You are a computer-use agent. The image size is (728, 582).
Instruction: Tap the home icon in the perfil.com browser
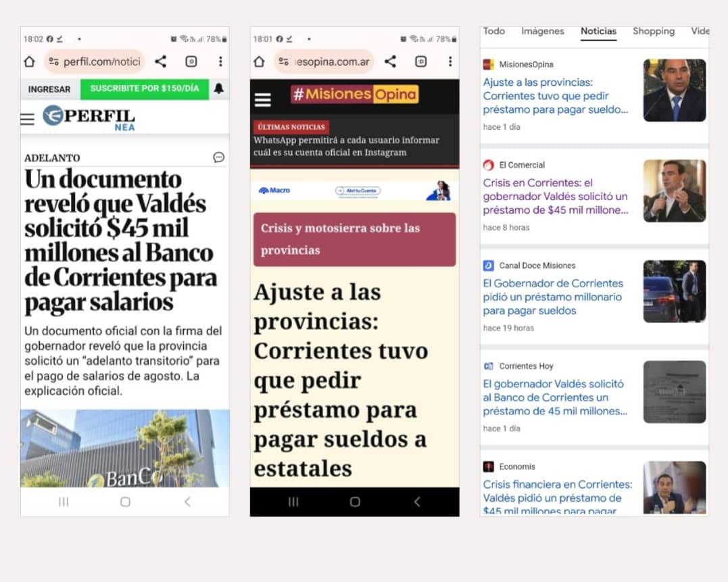click(x=29, y=62)
